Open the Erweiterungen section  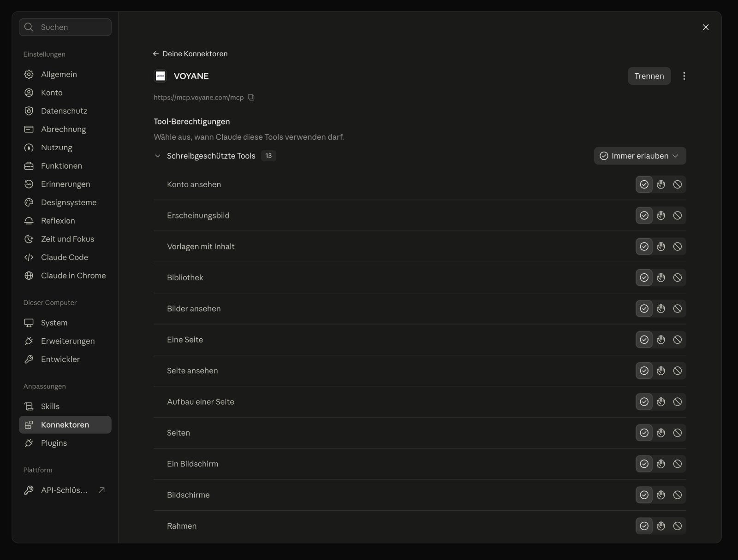tap(65, 341)
